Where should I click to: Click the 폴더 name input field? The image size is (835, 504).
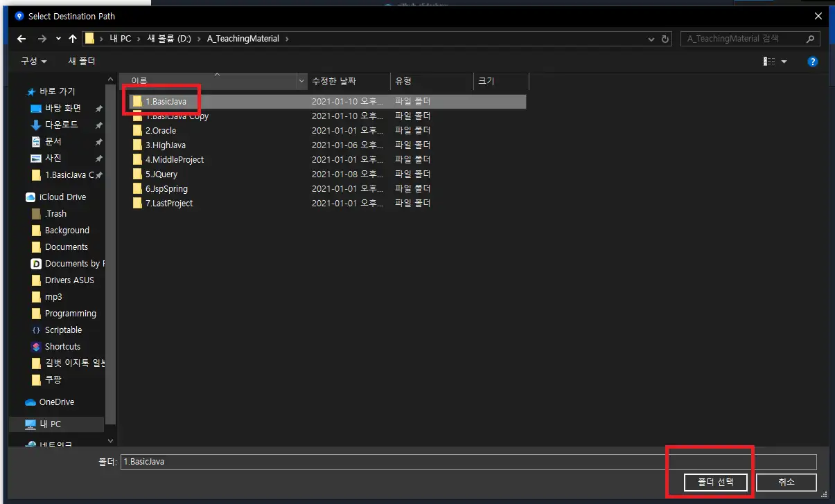tap(468, 461)
